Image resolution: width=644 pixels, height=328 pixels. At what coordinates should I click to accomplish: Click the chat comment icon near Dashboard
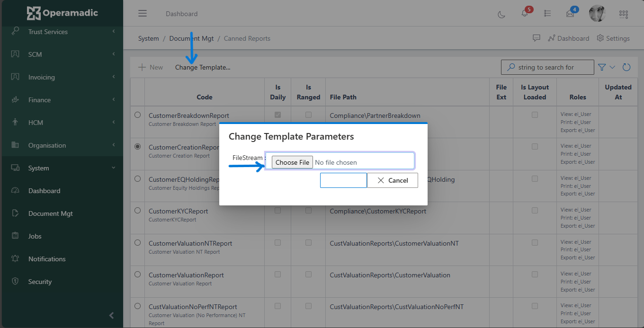click(x=537, y=38)
